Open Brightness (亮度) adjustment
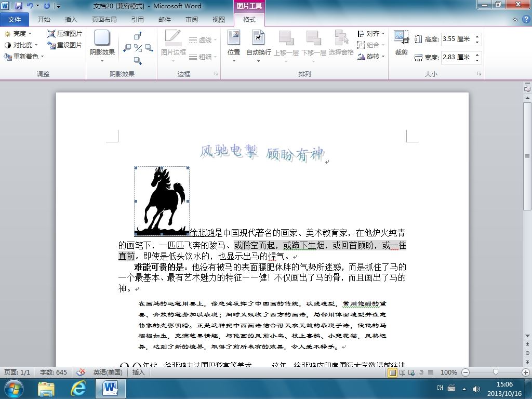Screen dimensions: 532x399 (18, 34)
